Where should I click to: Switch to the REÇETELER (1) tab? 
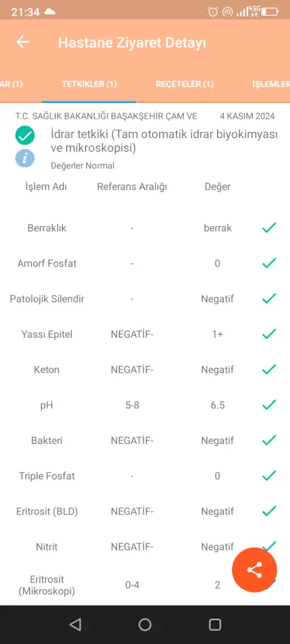[x=184, y=84]
